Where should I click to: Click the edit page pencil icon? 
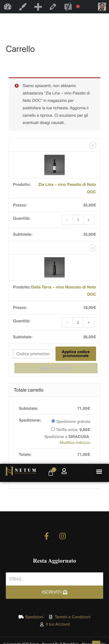pos(53,7)
